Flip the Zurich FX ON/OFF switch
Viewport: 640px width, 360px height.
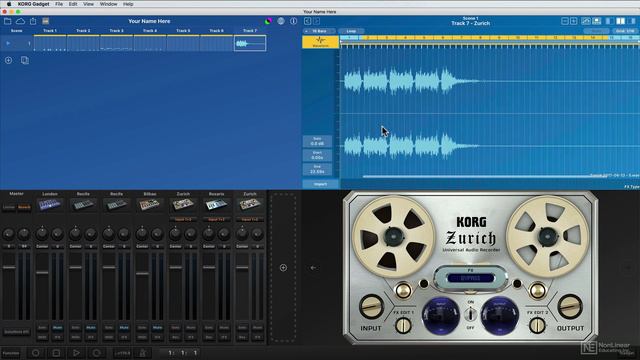tap(470, 314)
